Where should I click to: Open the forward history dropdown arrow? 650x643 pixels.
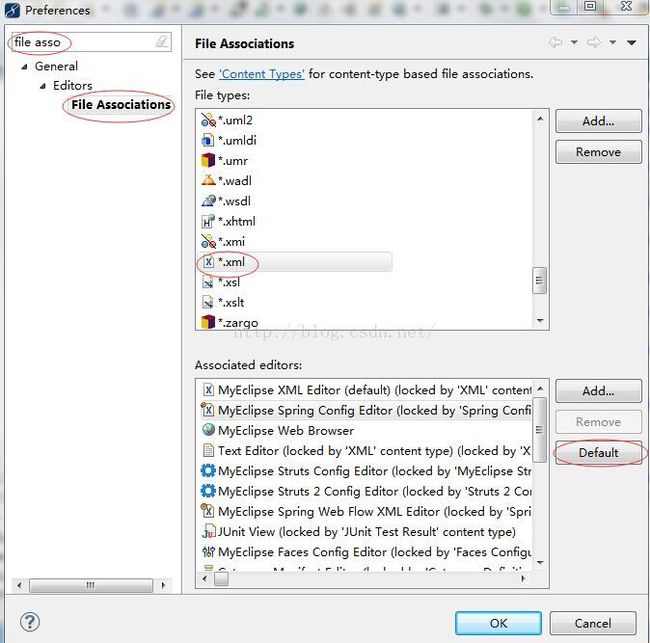[x=613, y=42]
